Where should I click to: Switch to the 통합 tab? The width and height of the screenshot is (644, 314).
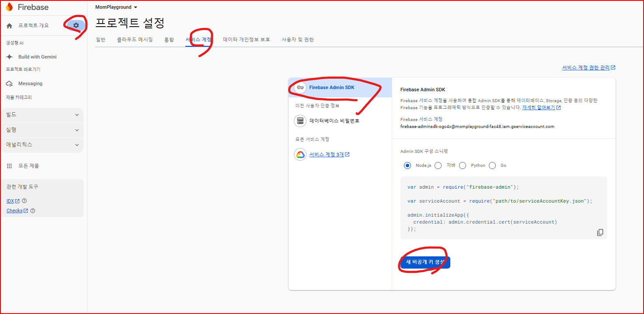[x=169, y=40]
